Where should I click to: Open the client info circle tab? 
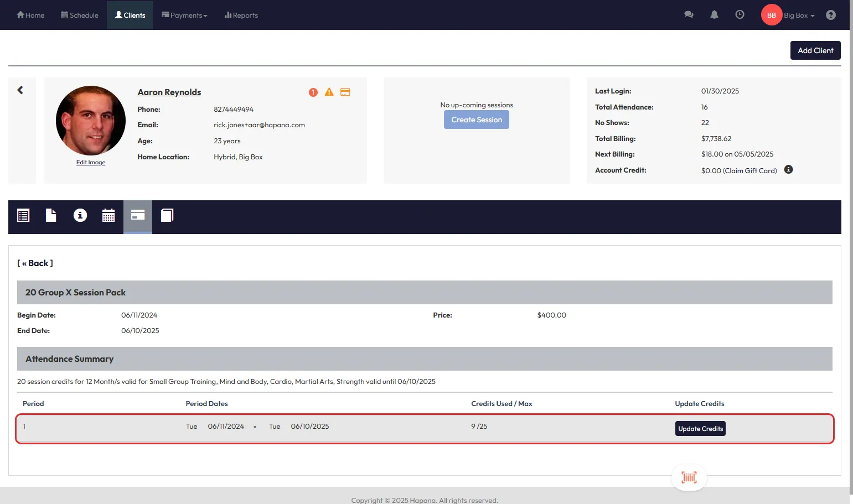coord(80,216)
